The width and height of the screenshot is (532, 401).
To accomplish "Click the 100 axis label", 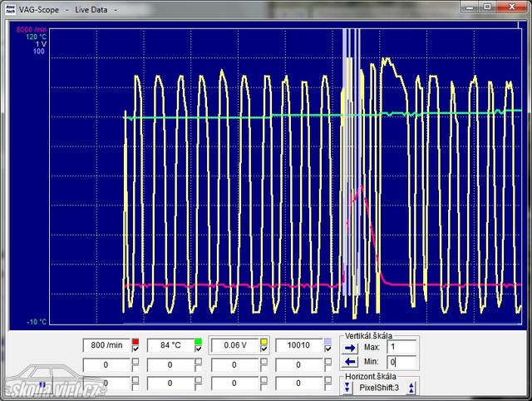I will click(x=39, y=52).
